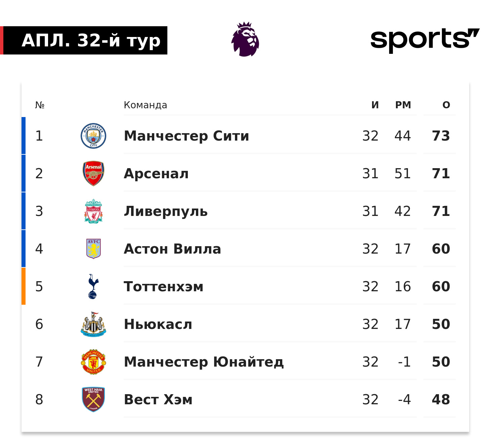Open the Арсенал team name
This screenshot has height=448, width=490.
[156, 174]
